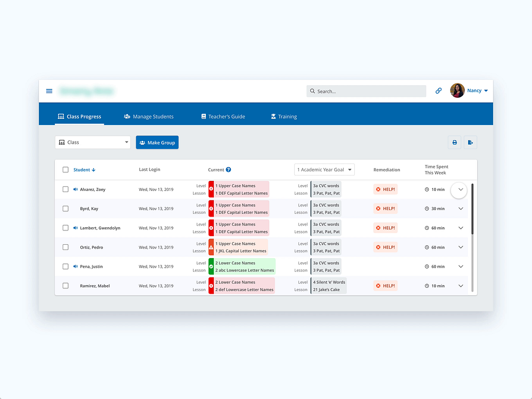Click speaker icon for Lambert, Gwendolyn
Screen dimensions: 532x399
[x=76, y=228]
